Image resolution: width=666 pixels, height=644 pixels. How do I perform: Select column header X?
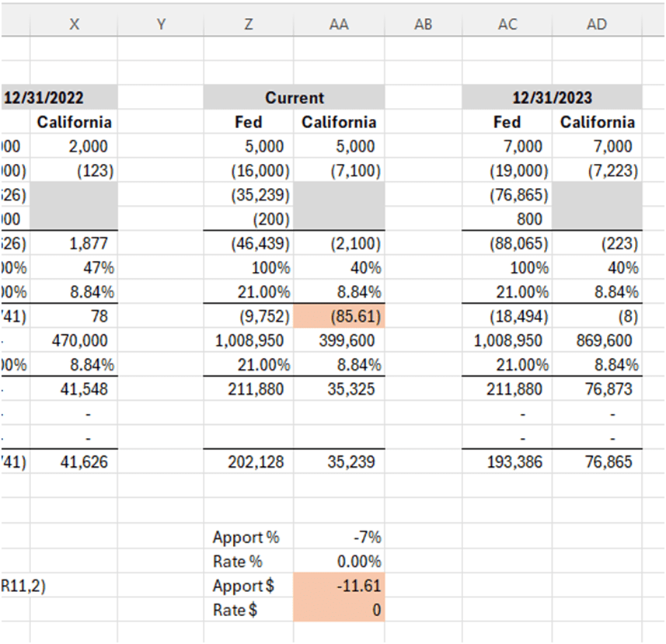click(x=74, y=24)
